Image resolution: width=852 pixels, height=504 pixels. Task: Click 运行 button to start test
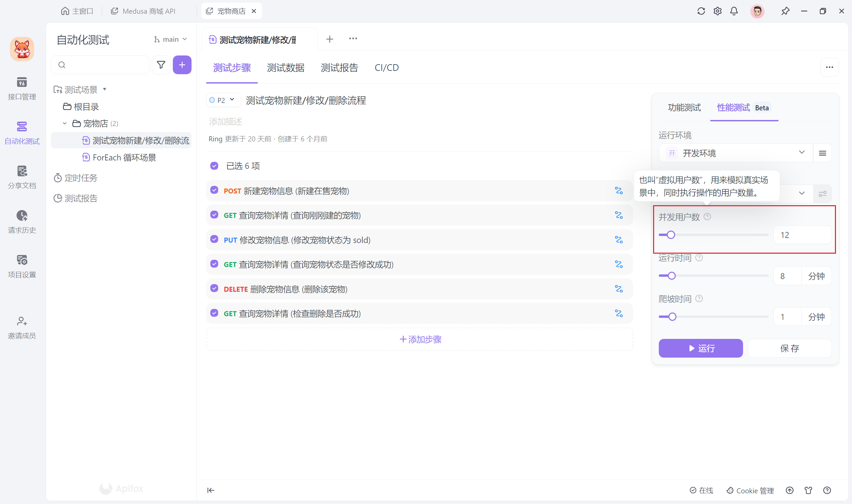pos(700,348)
